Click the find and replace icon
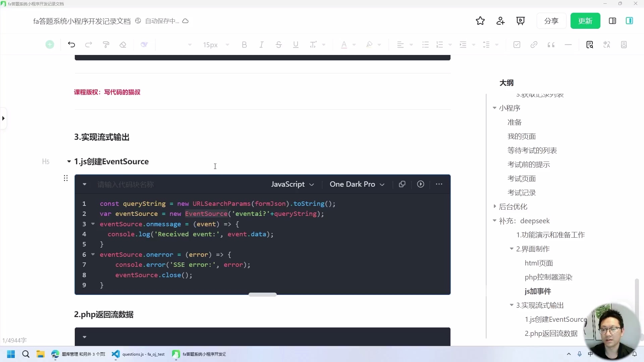This screenshot has height=362, width=644. click(590, 45)
